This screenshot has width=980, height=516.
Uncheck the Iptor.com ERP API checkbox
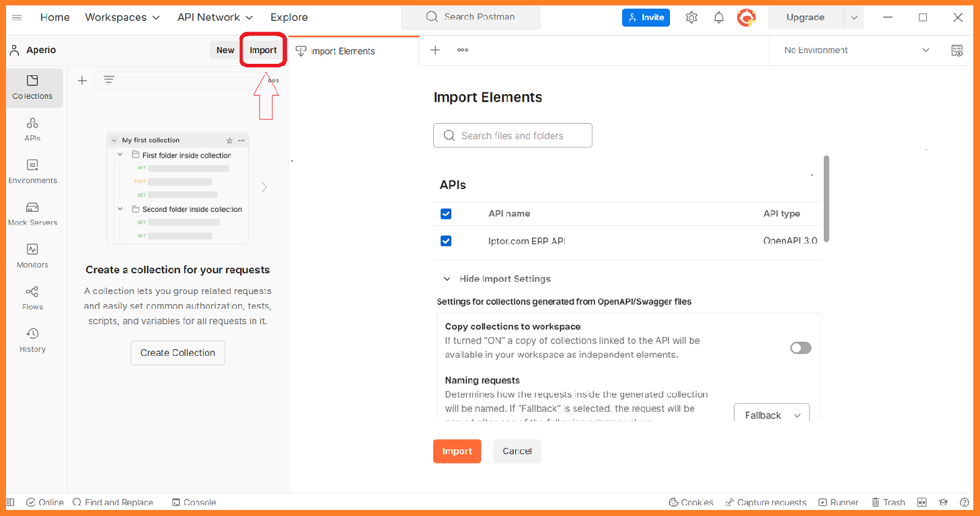(x=446, y=241)
